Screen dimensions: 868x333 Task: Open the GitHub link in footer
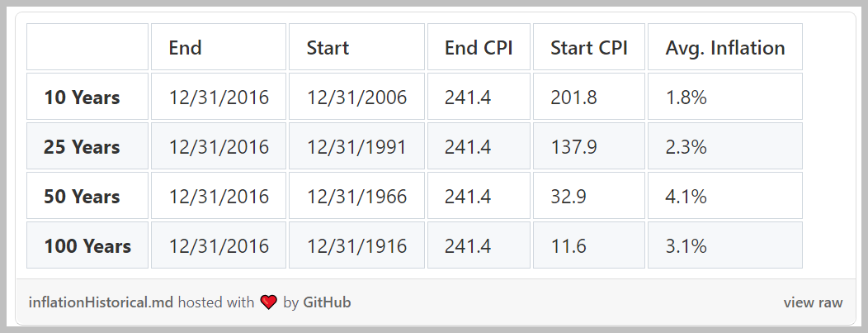[x=327, y=302]
